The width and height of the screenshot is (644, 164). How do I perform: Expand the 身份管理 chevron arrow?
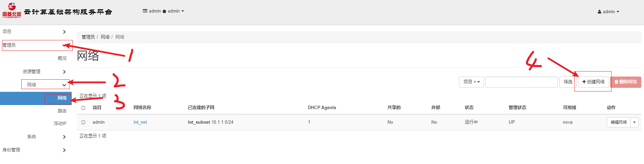pos(64,150)
